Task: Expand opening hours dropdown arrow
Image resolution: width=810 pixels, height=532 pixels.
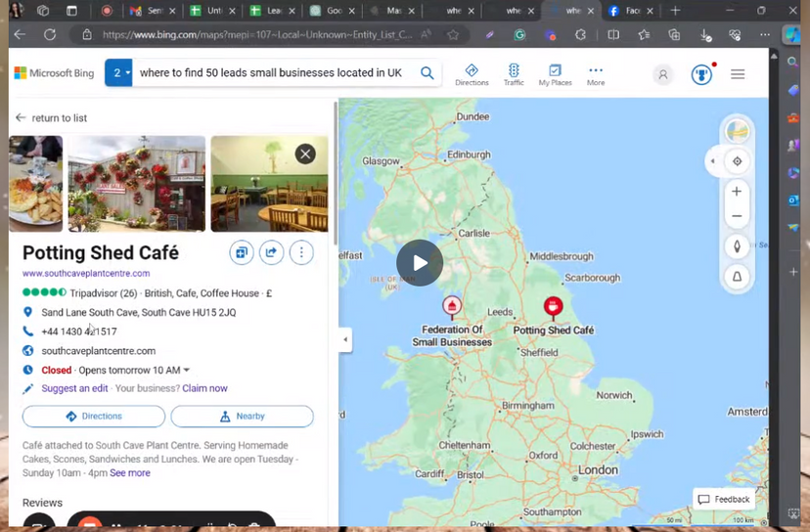Action: [x=187, y=371]
